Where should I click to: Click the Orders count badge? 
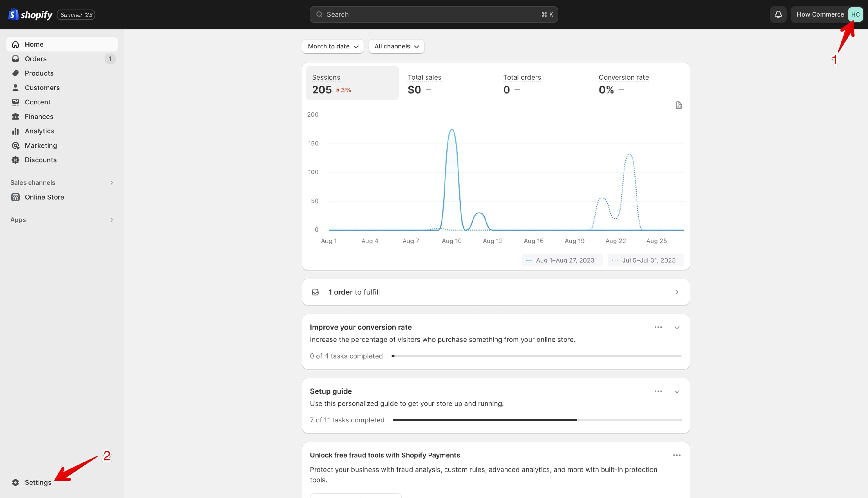coord(110,59)
